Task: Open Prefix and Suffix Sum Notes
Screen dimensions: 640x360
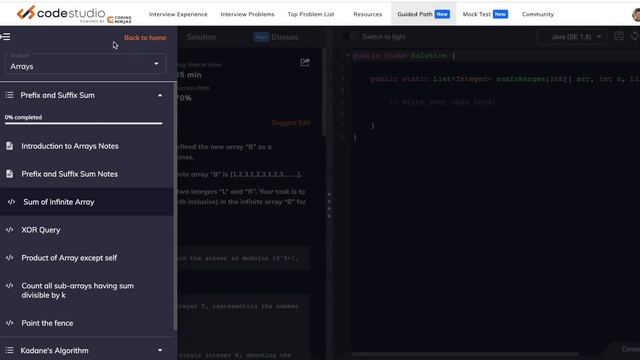Action: tap(69, 174)
